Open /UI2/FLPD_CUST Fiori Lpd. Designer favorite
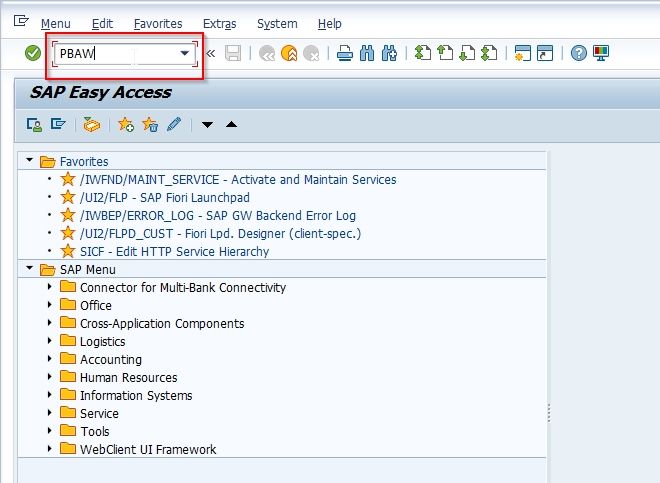 coord(221,234)
